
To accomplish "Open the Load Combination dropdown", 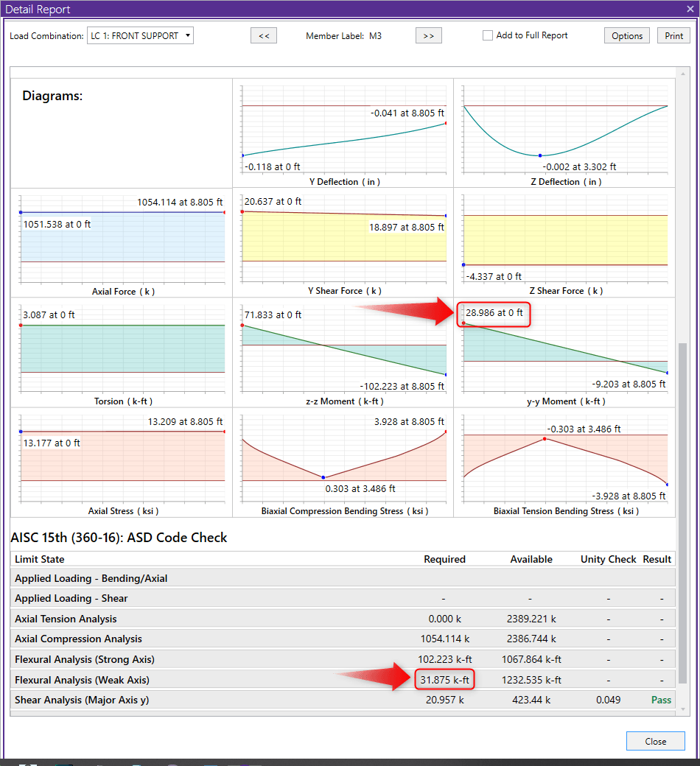I will click(140, 35).
